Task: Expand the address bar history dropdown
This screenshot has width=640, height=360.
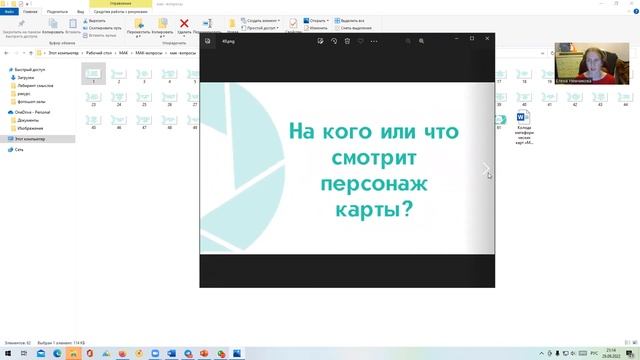Action: click(542, 53)
